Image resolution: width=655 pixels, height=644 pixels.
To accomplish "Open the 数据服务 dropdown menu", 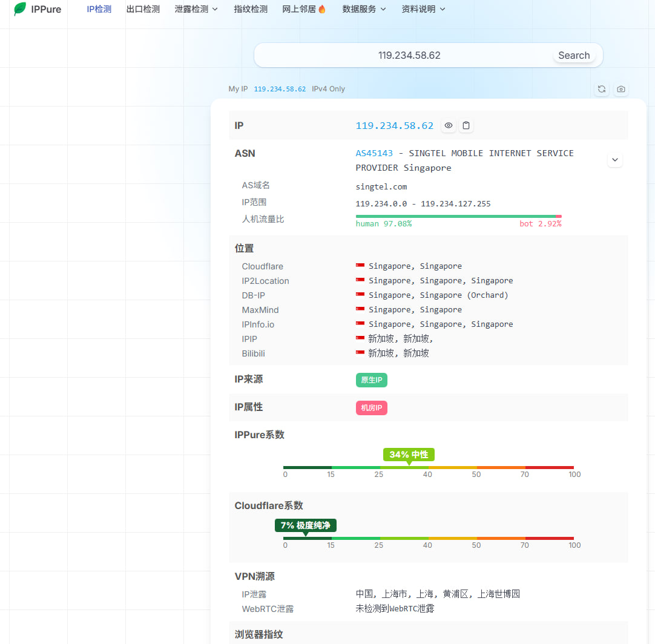I will (364, 9).
